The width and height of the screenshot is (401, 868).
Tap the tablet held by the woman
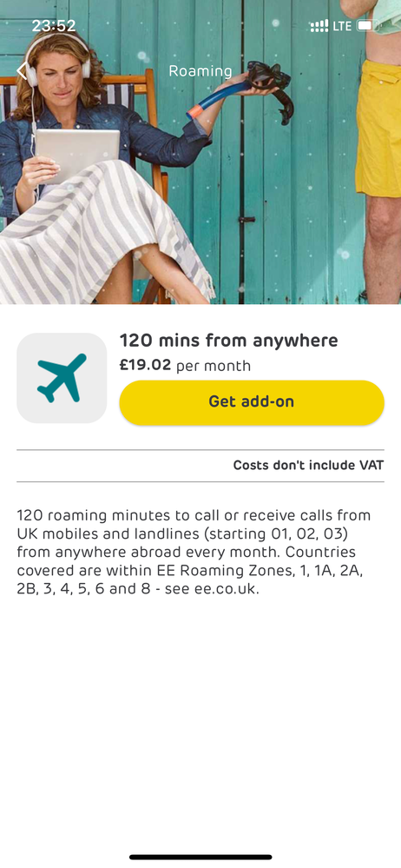pyautogui.click(x=77, y=156)
